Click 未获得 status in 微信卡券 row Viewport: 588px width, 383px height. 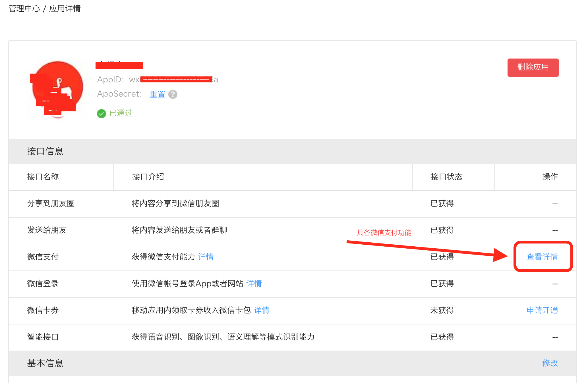coord(442,310)
